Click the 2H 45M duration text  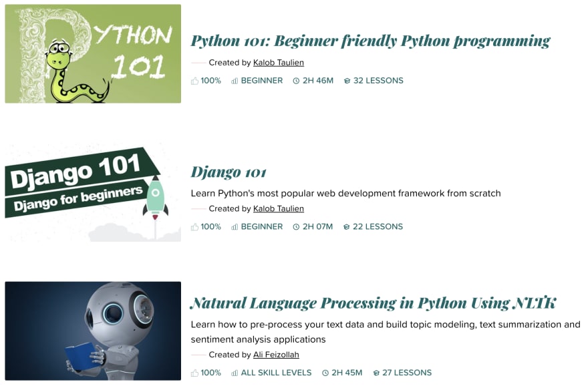click(x=347, y=373)
